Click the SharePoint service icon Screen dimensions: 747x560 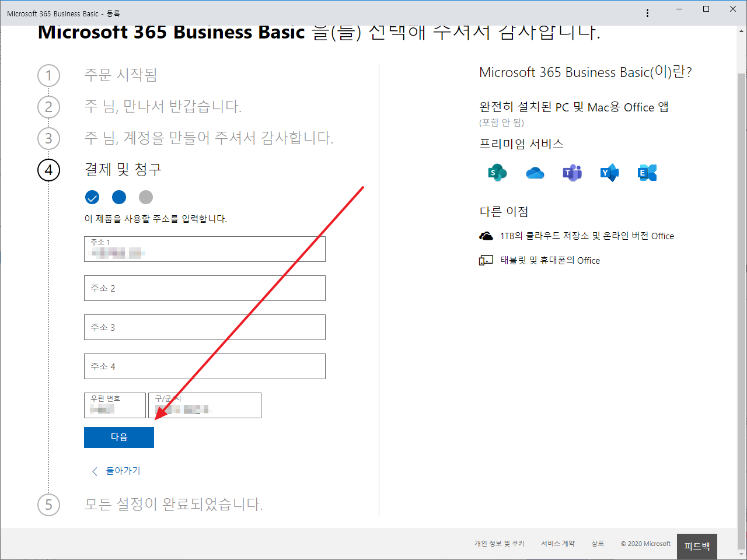tap(497, 173)
